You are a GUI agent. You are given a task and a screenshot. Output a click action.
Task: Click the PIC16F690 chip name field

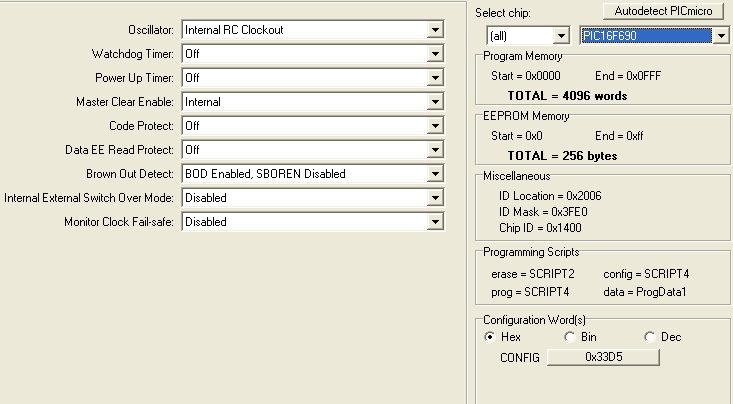pos(645,36)
